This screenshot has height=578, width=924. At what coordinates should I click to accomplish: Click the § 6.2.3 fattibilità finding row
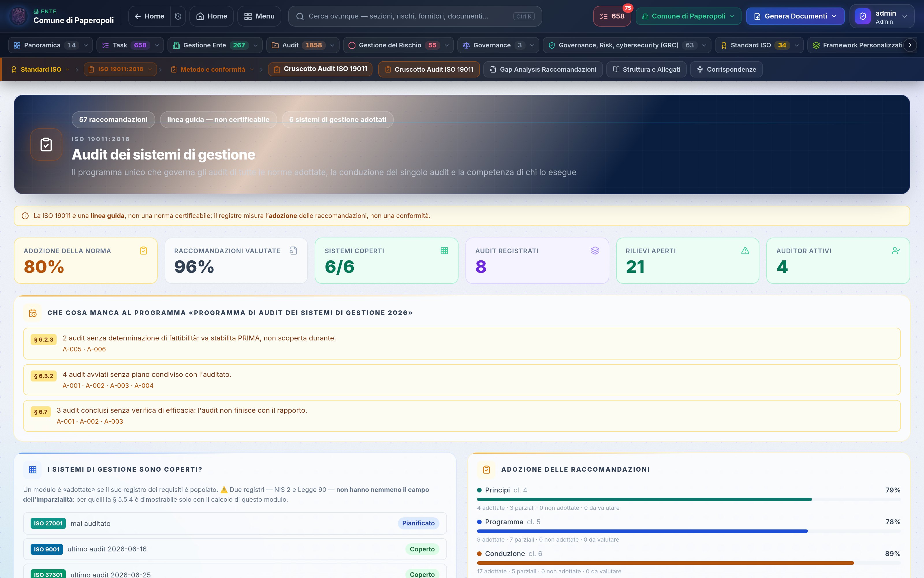(x=462, y=344)
